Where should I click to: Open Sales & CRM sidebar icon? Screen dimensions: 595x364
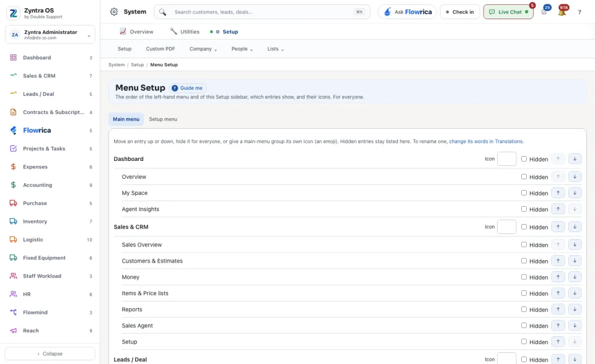pyautogui.click(x=13, y=76)
